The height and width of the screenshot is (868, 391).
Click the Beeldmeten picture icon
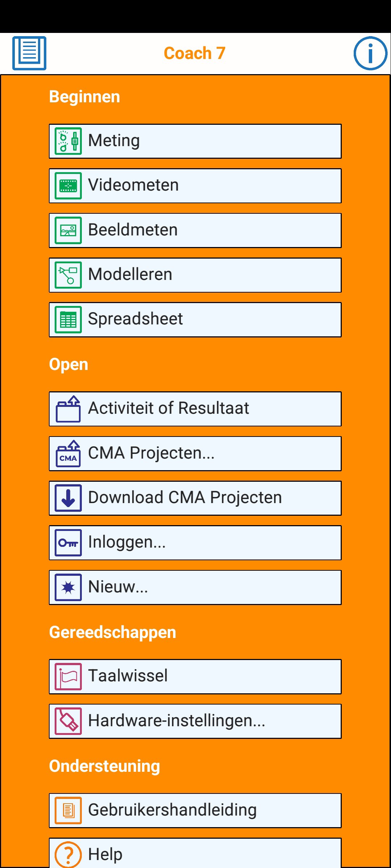(x=68, y=230)
